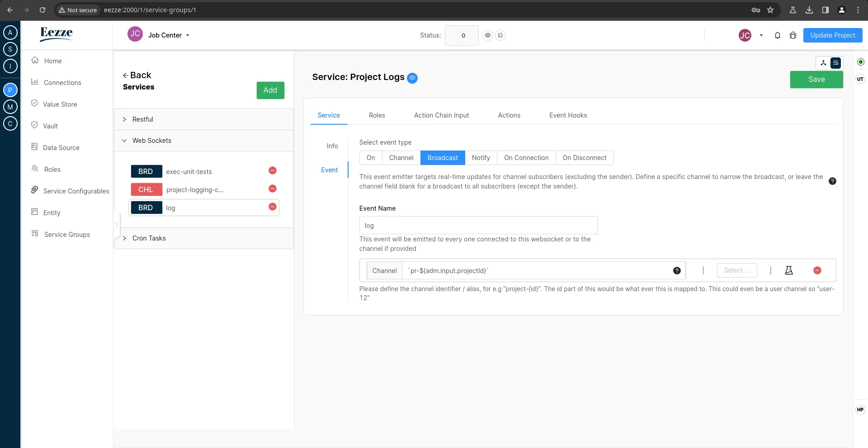This screenshot has height=448, width=868.
Task: Click the green Save button
Action: coord(816,79)
